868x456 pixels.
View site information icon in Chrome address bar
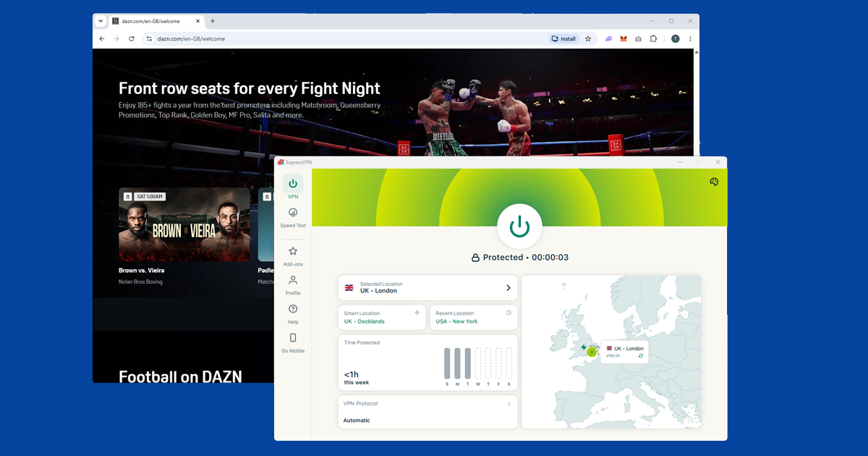coord(149,38)
